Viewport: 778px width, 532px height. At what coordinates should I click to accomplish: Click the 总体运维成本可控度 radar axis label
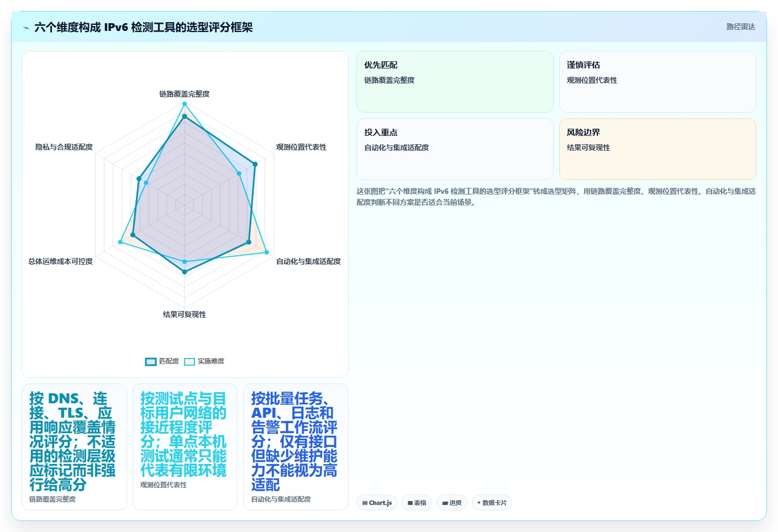(x=61, y=261)
